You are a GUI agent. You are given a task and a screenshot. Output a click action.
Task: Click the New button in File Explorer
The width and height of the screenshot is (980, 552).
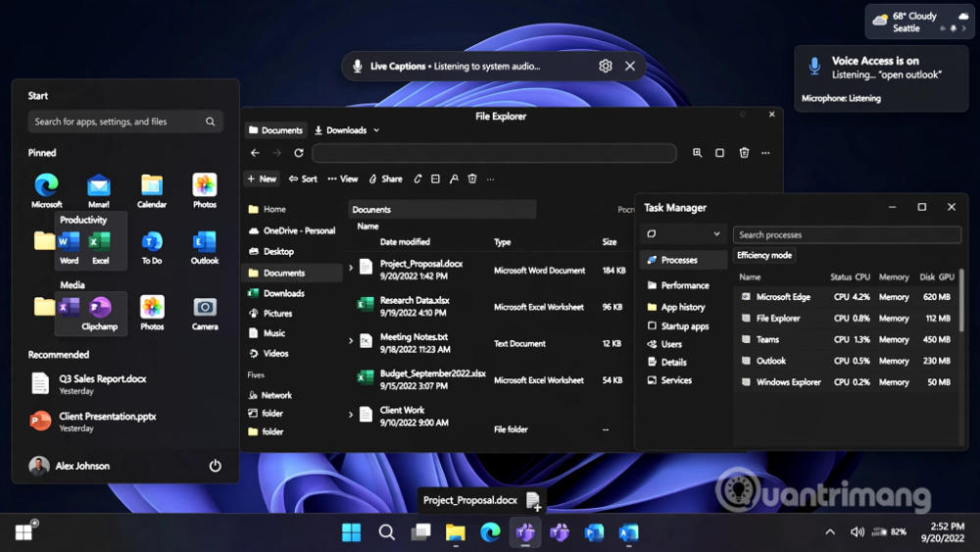coord(262,178)
